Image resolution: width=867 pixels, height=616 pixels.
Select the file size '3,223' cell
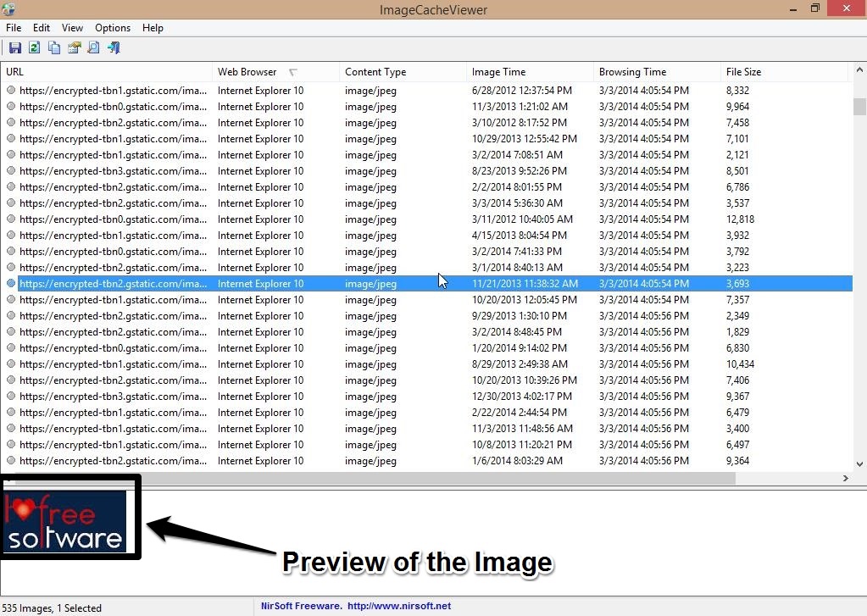click(x=737, y=267)
